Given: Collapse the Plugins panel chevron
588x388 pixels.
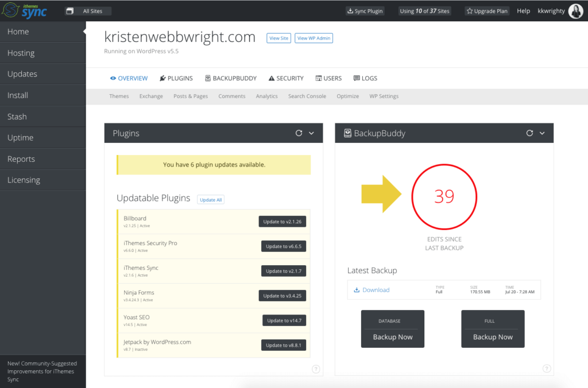Looking at the screenshot, I should 311,133.
